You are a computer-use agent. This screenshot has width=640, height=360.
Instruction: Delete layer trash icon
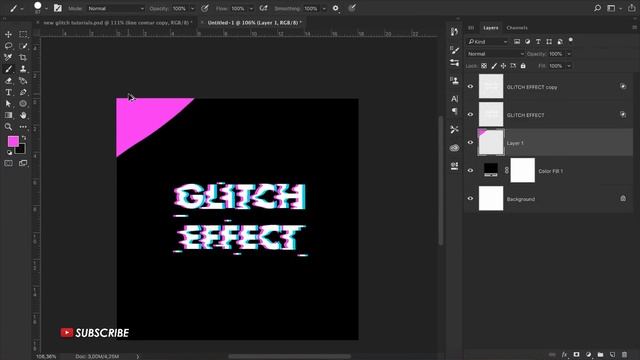(x=624, y=355)
